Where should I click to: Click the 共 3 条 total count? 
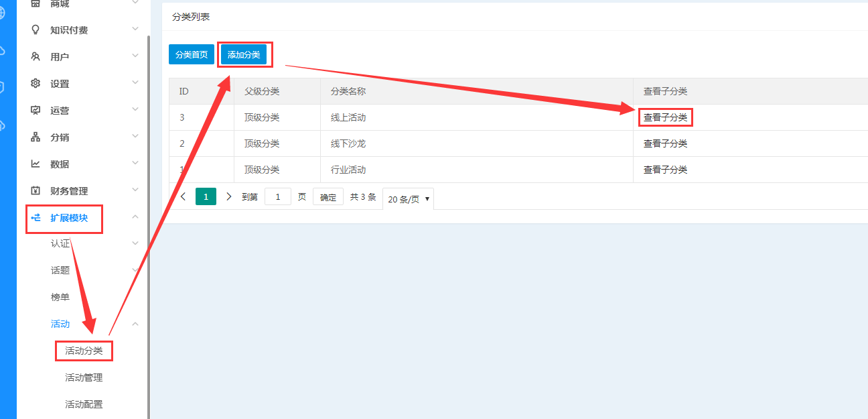(x=363, y=197)
